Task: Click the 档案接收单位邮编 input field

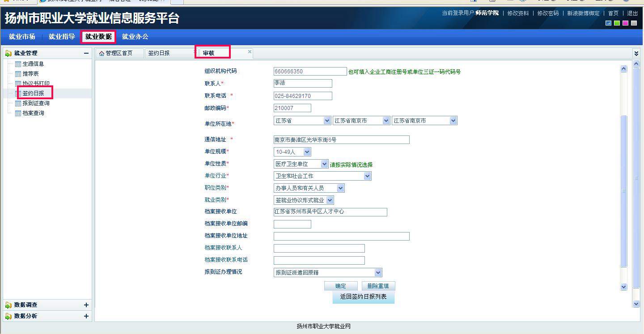Action: click(292, 224)
